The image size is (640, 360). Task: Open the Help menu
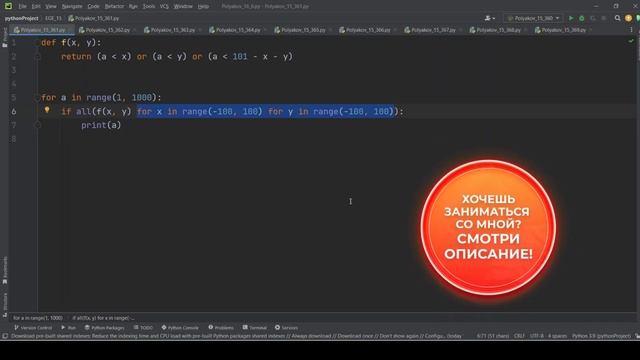(203, 6)
